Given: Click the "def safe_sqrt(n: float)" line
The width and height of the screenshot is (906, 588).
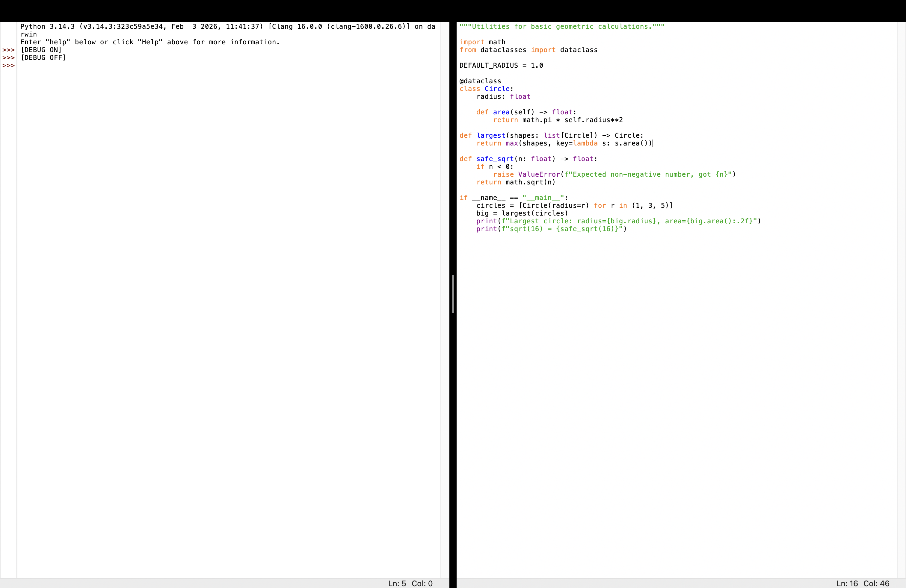Looking at the screenshot, I should point(528,159).
